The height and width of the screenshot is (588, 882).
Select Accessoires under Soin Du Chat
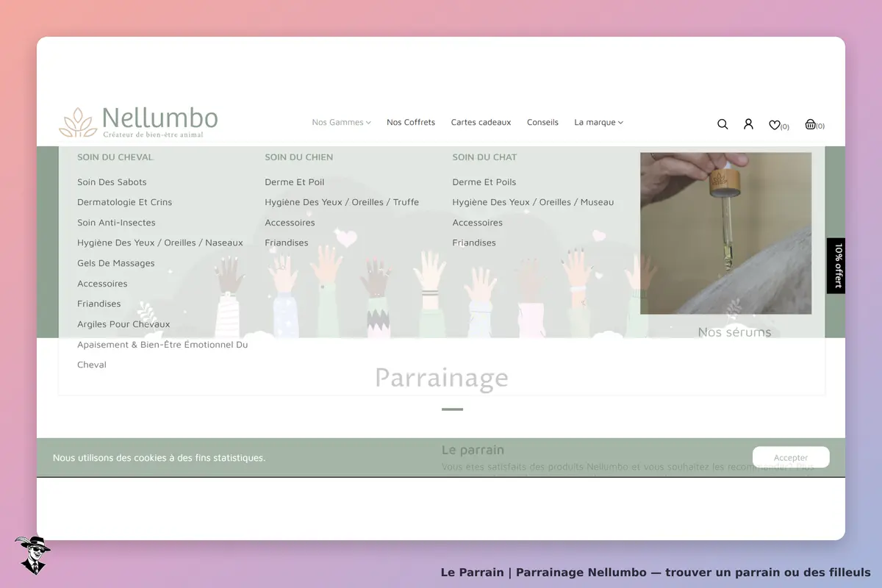(x=477, y=223)
